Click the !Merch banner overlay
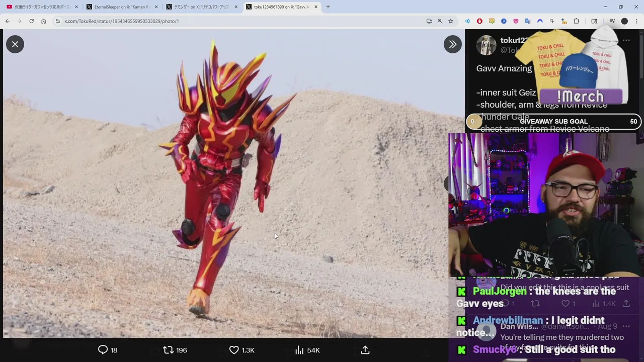 580,96
